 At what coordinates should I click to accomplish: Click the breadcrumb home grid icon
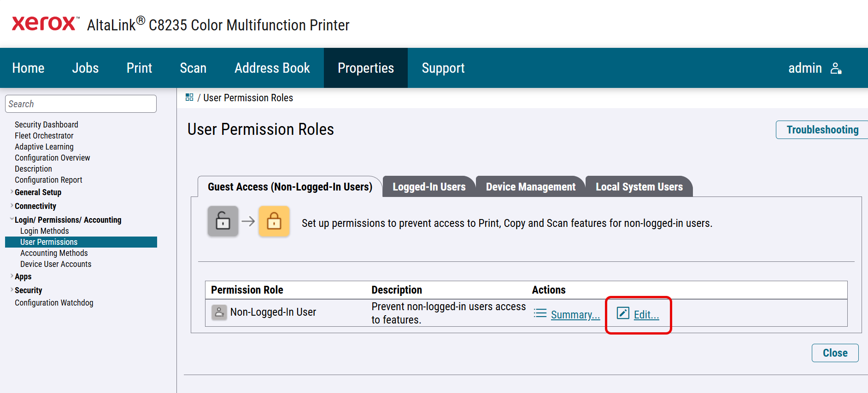(x=189, y=98)
